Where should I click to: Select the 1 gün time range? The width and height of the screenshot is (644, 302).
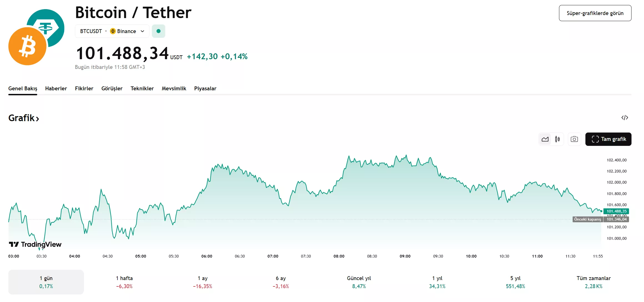coord(46,282)
